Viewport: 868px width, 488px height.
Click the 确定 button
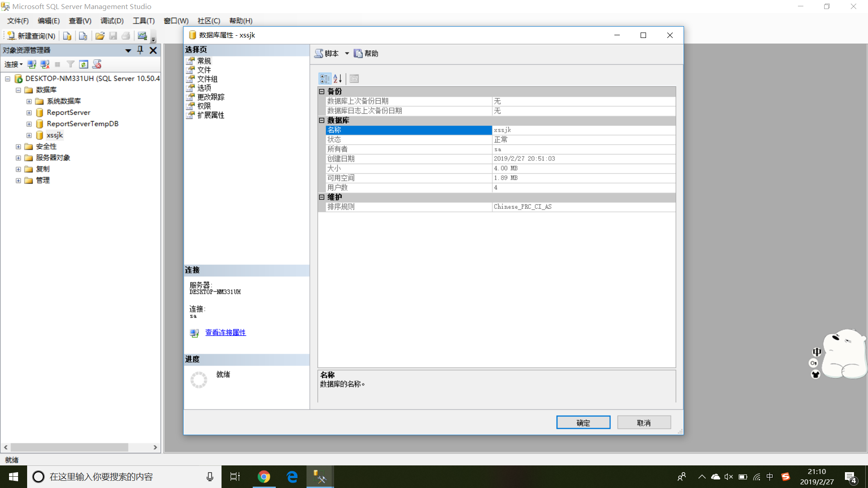pyautogui.click(x=583, y=422)
